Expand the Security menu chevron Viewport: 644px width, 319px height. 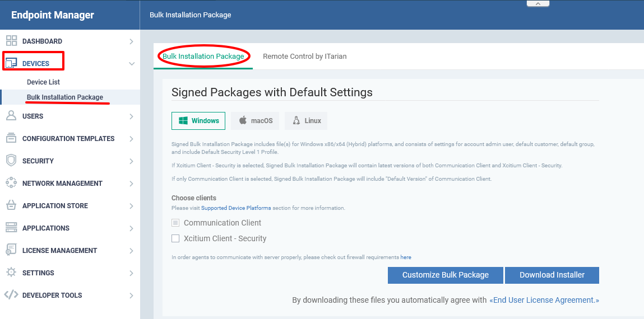(x=131, y=161)
